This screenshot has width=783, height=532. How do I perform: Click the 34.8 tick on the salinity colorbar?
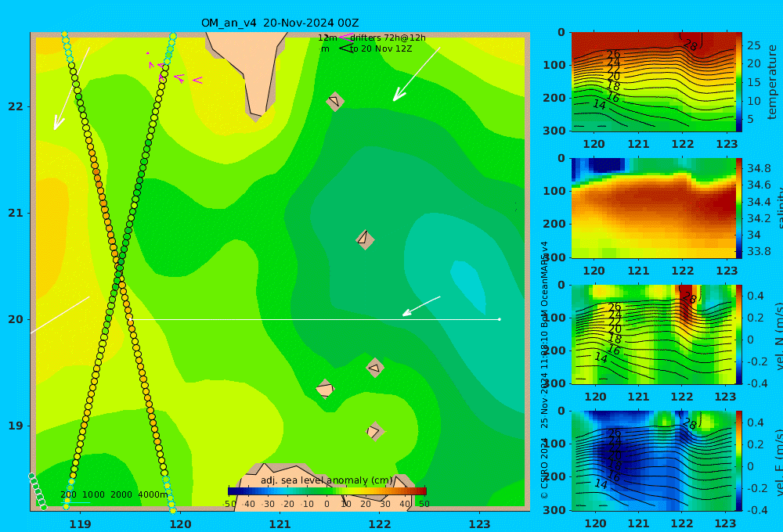(x=759, y=168)
